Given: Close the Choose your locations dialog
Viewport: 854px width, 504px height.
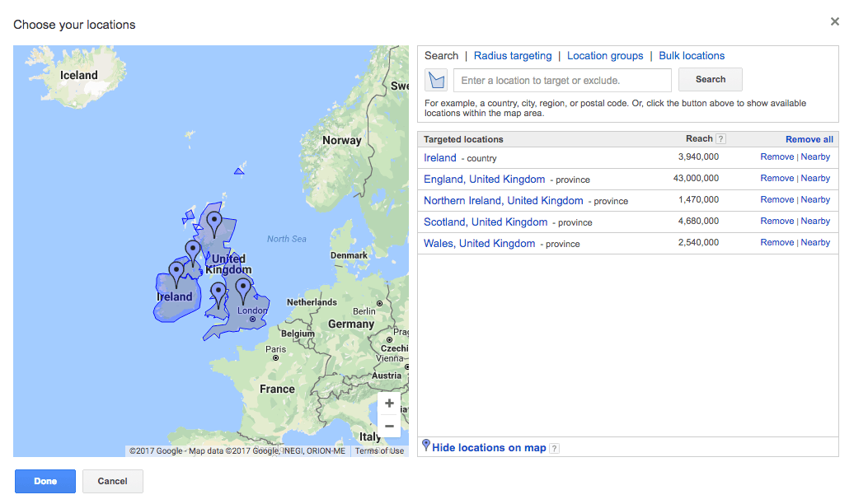Looking at the screenshot, I should pos(835,22).
